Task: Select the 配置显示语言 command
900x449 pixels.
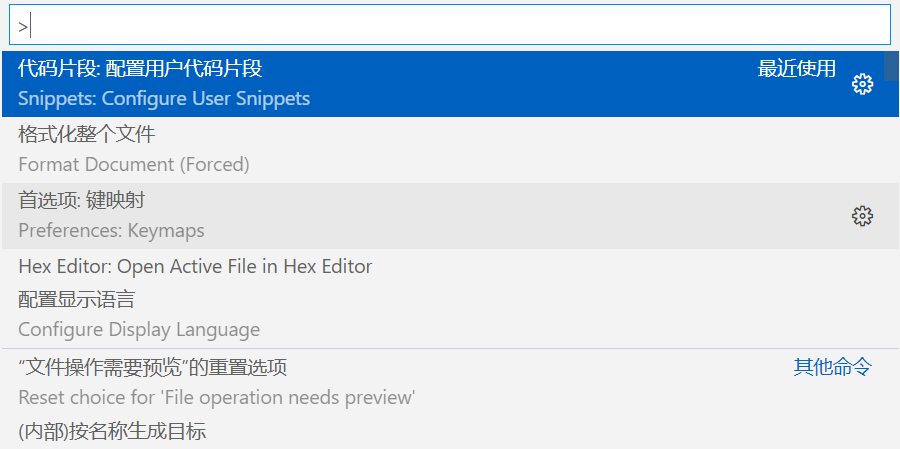Action: [76, 299]
